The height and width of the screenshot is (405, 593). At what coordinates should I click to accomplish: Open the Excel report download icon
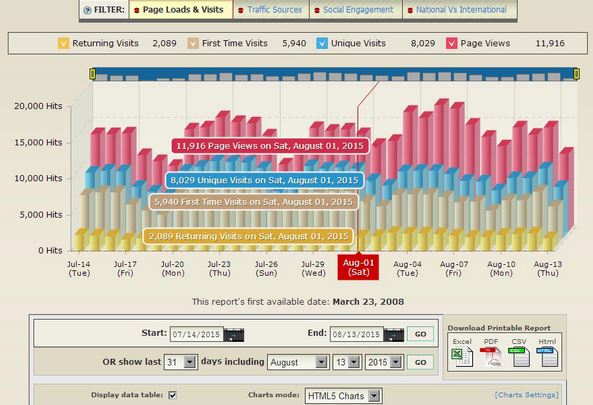click(462, 357)
